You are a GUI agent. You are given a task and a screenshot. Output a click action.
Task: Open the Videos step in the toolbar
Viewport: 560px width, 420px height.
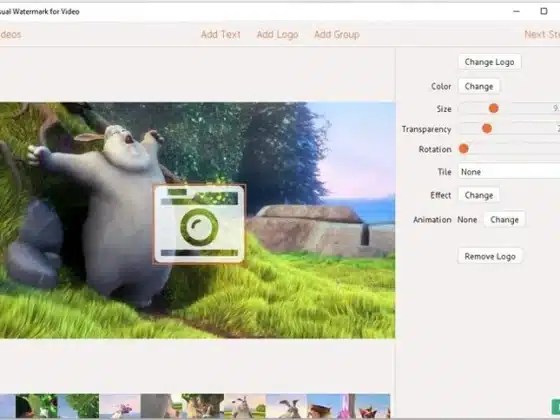[10, 34]
